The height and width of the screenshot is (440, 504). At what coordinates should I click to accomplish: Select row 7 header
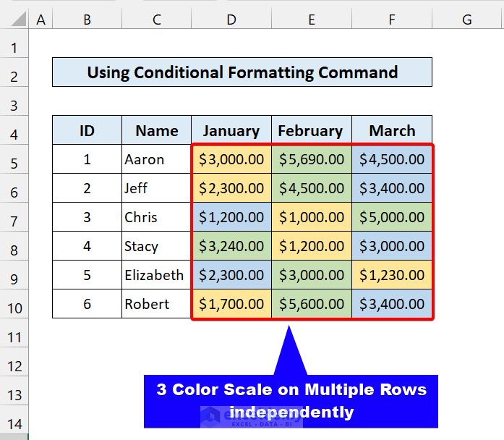point(14,217)
